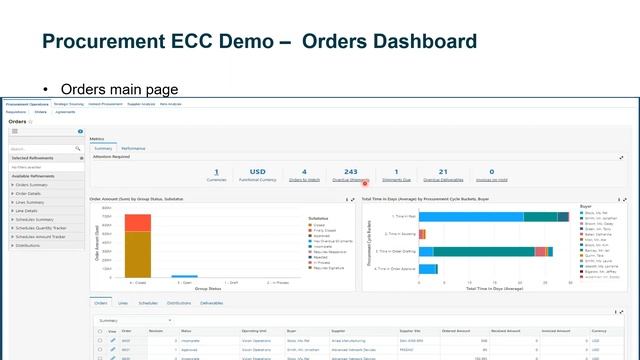
Task: Open the Deliverables results tab
Action: point(211,303)
